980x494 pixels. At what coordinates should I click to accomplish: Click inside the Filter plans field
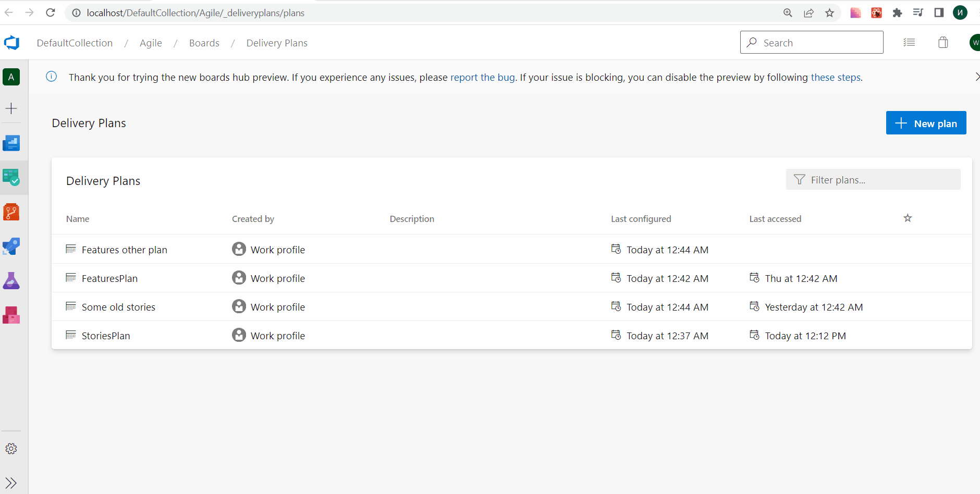pyautogui.click(x=873, y=179)
